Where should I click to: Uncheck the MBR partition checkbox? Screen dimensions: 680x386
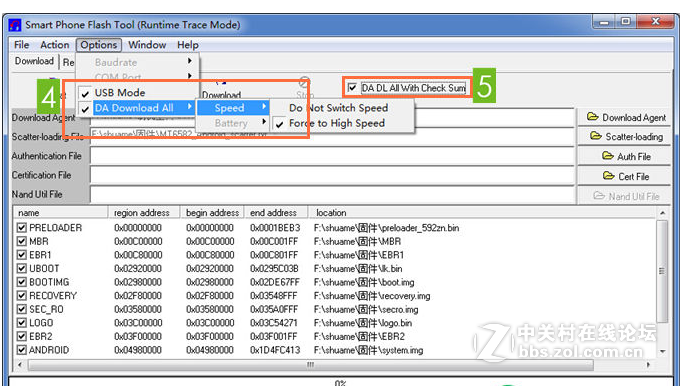(x=21, y=241)
